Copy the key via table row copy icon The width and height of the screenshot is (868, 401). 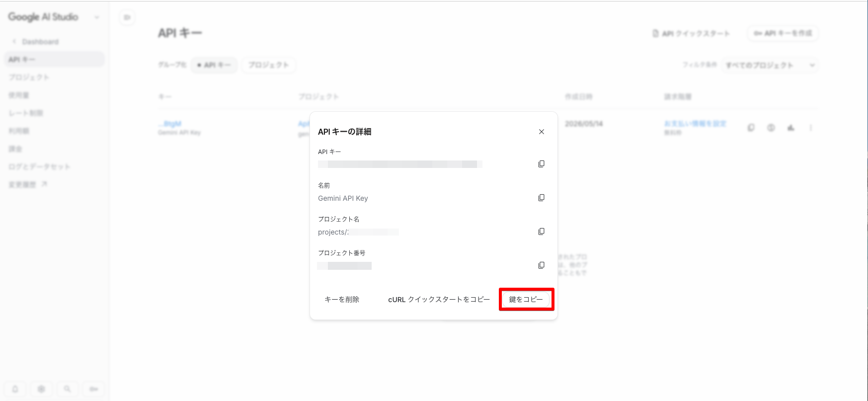pos(751,128)
